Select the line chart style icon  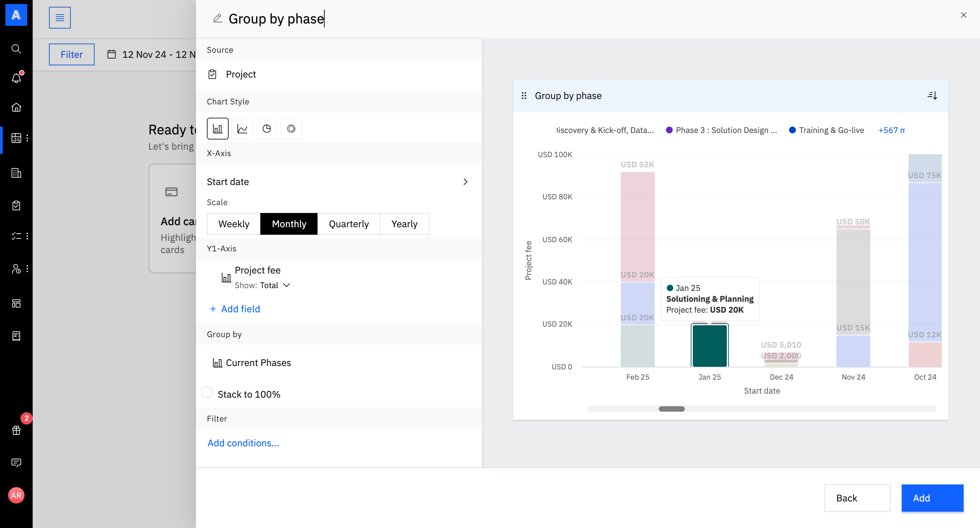pyautogui.click(x=242, y=129)
